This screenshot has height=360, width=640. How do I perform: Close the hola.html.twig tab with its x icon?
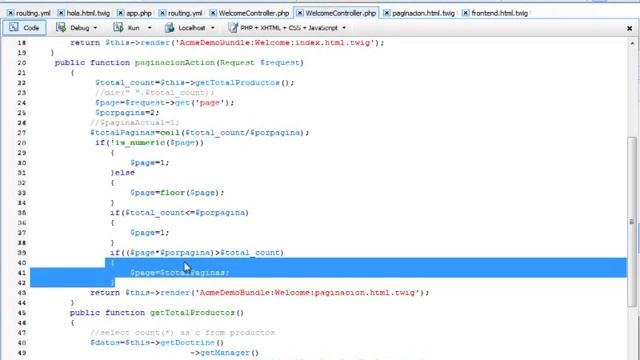tap(61, 13)
